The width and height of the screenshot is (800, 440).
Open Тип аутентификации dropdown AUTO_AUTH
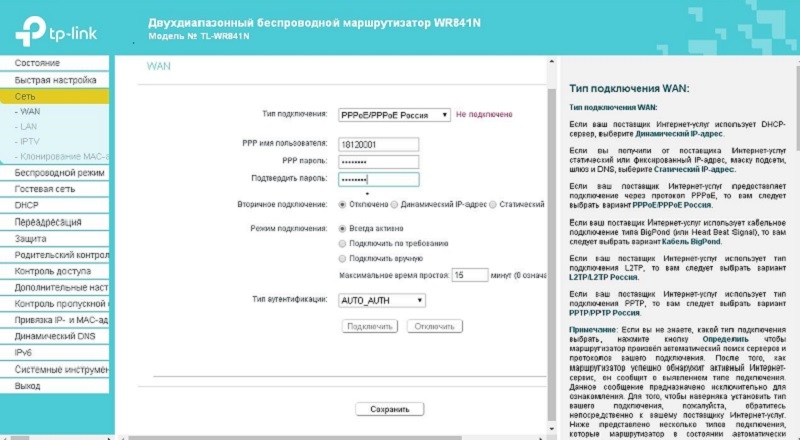(382, 301)
